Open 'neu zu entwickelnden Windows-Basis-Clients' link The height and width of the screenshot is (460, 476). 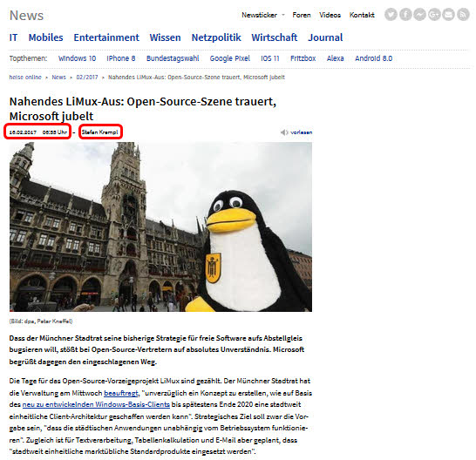pos(96,404)
